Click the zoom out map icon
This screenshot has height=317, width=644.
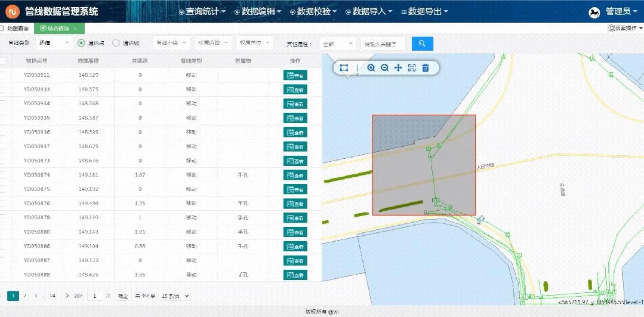coord(385,67)
